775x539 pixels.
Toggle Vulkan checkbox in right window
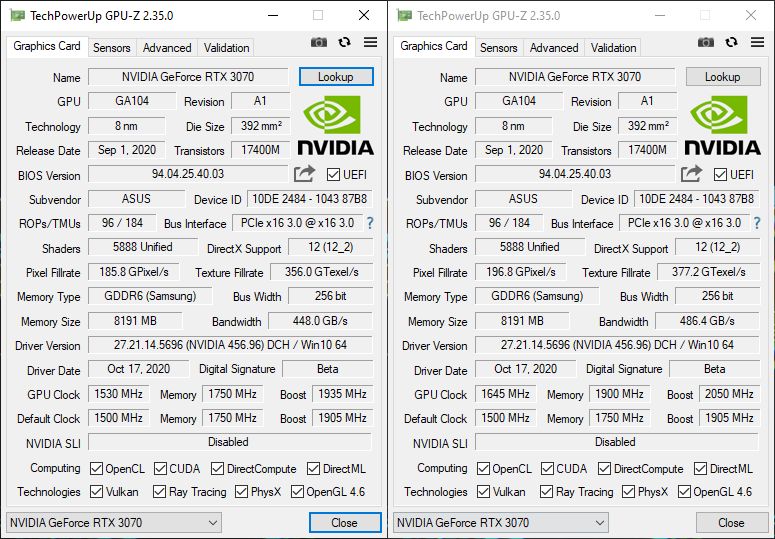[483, 492]
